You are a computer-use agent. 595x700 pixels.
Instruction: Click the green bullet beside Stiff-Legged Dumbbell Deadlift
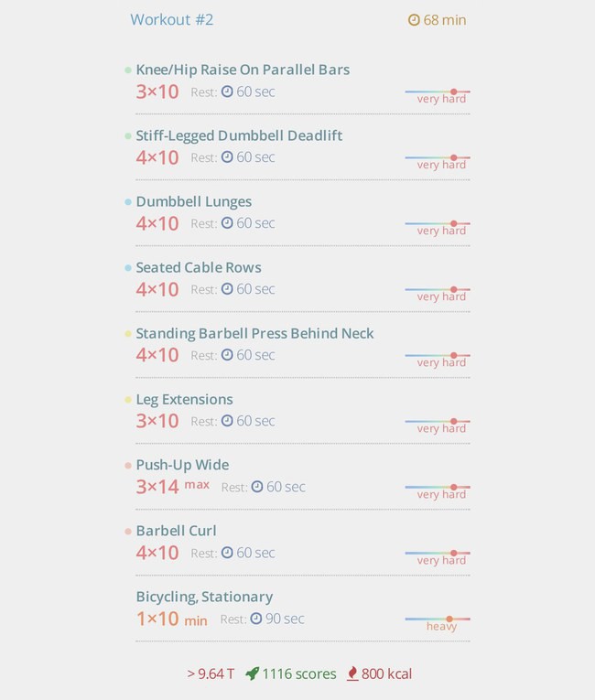(128, 135)
